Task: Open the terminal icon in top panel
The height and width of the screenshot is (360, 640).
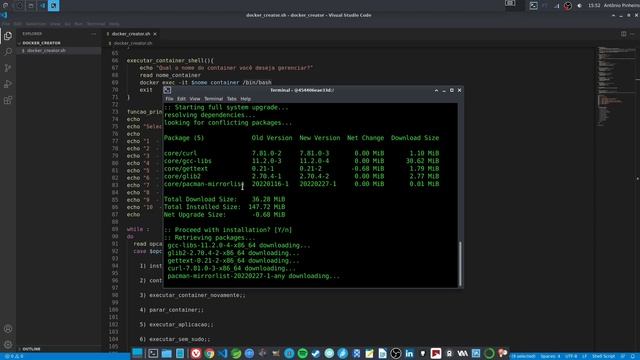Action: coord(533,6)
